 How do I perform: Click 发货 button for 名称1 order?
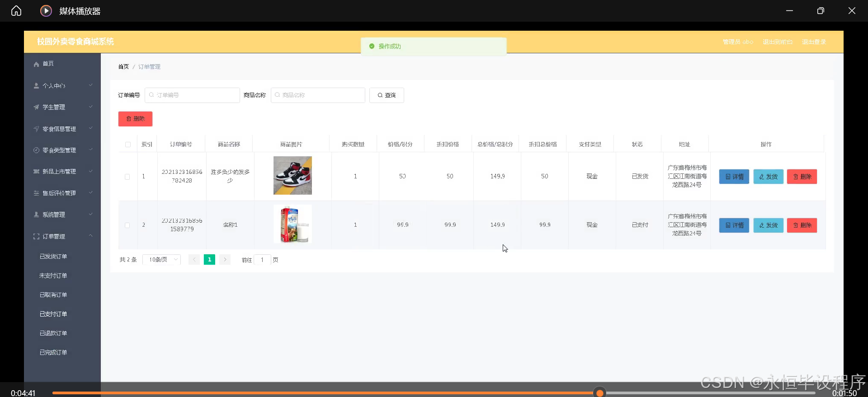pos(768,225)
